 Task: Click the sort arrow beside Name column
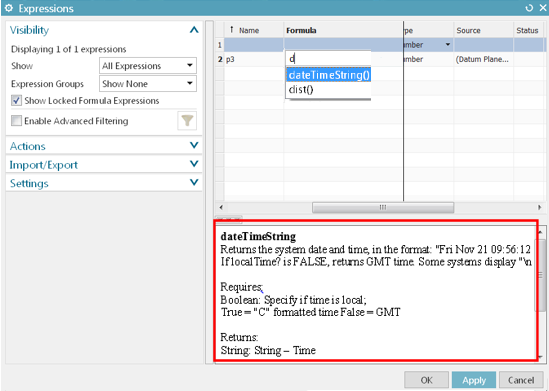231,30
